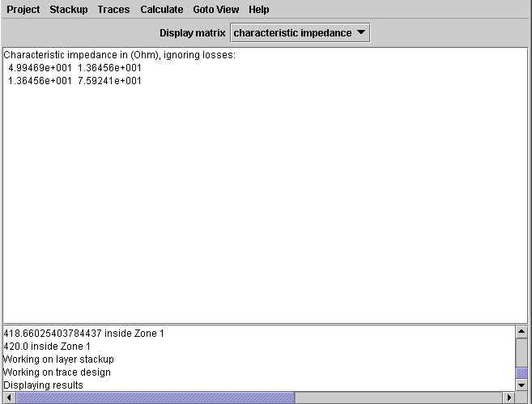This screenshot has height=404, width=532.
Task: Click the horizontal scrollbar right arrow
Action: click(509, 398)
